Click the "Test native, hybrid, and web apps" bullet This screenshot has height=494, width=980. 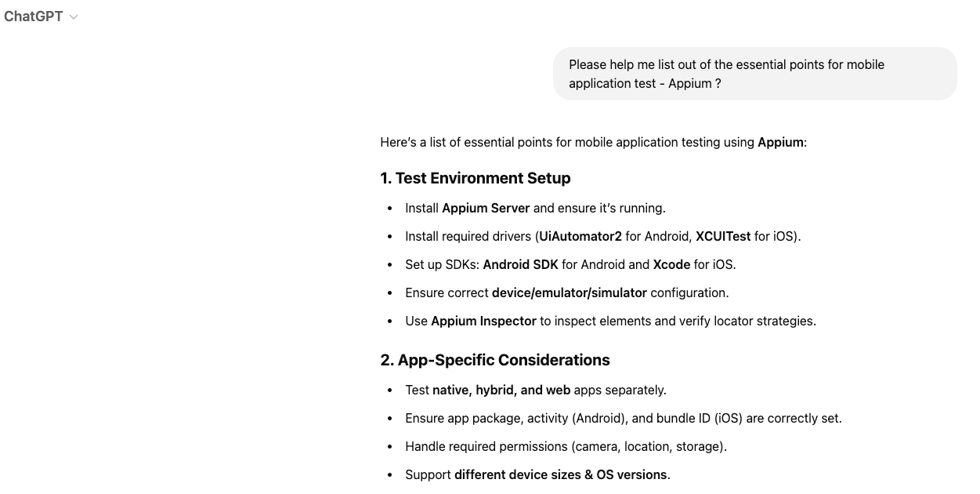coord(535,390)
